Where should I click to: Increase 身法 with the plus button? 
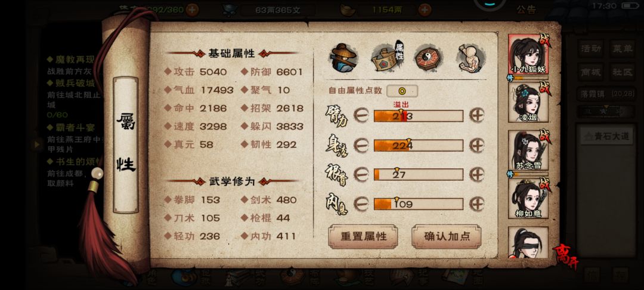point(477,146)
